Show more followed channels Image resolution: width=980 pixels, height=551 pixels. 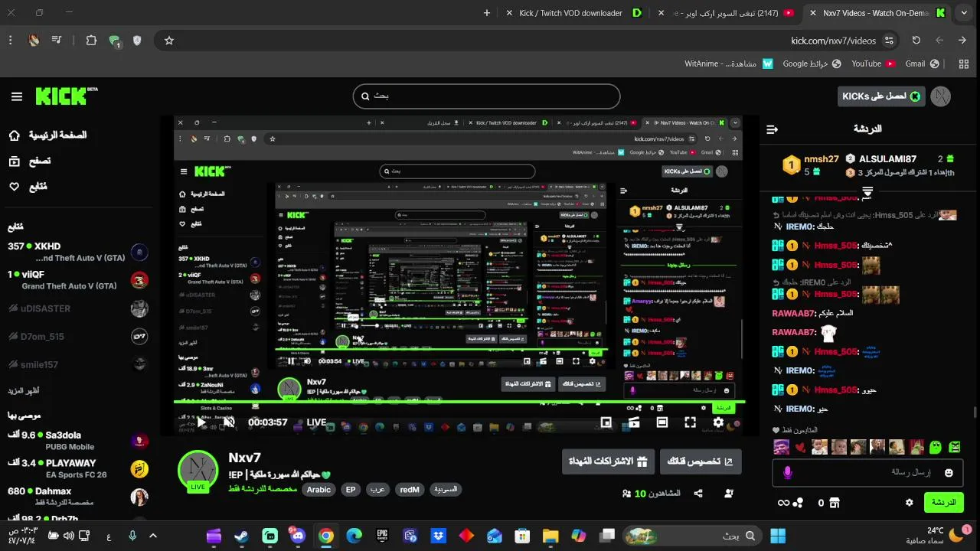pyautogui.click(x=24, y=390)
